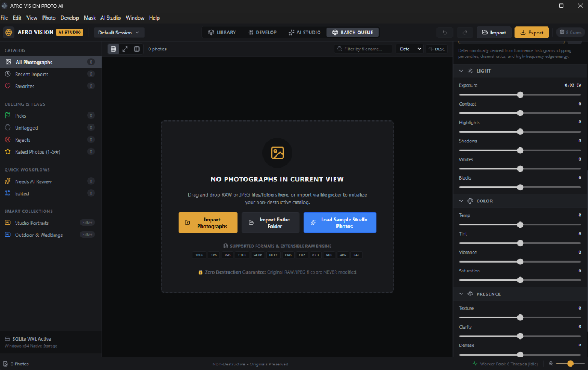Click the thumbnail zoom slider in status bar

pyautogui.click(x=570, y=364)
